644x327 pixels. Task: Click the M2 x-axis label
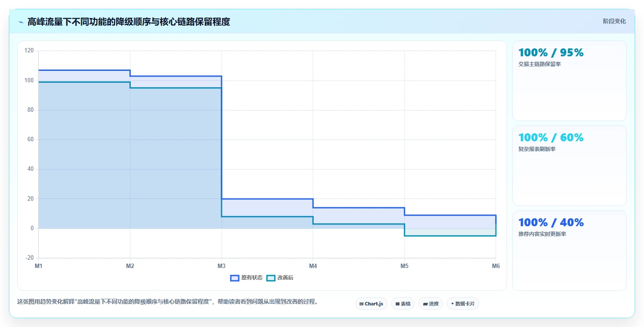[x=130, y=266]
